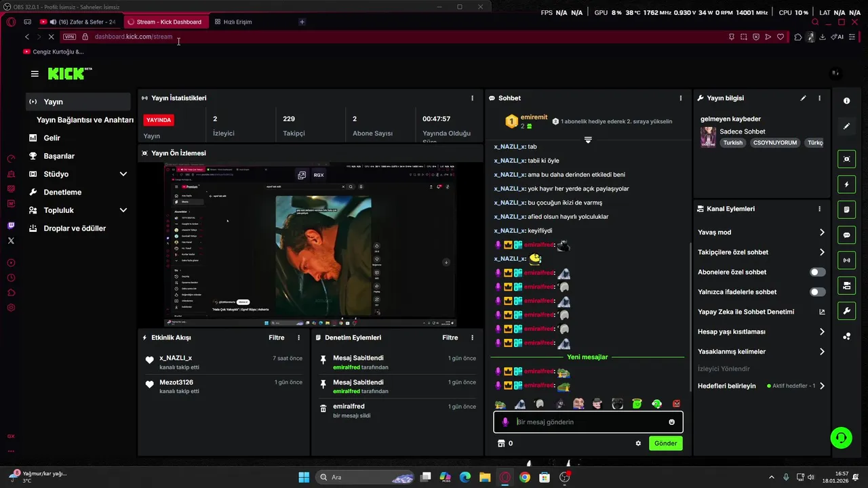Open Sohbet panel three-dot menu
The width and height of the screenshot is (868, 488).
(680, 98)
